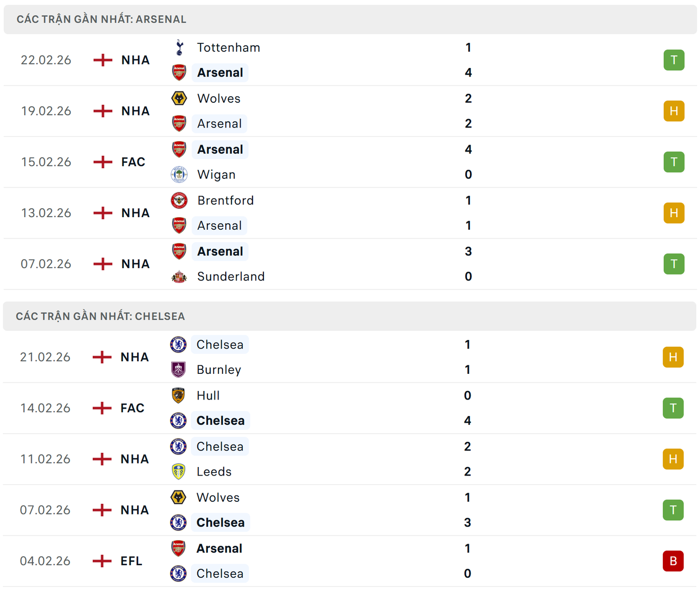The height and width of the screenshot is (596, 700).
Task: Click the Leeds United crest icon
Action: 178,472
